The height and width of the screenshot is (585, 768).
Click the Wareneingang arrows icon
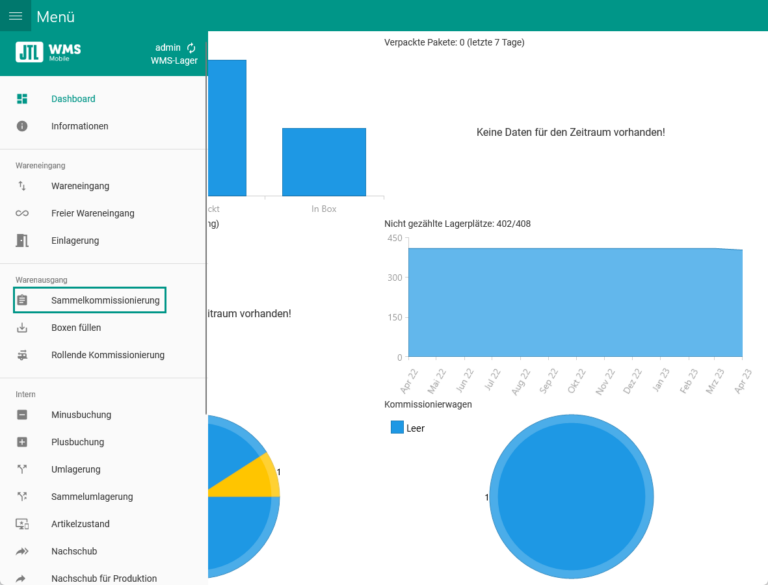pos(22,186)
